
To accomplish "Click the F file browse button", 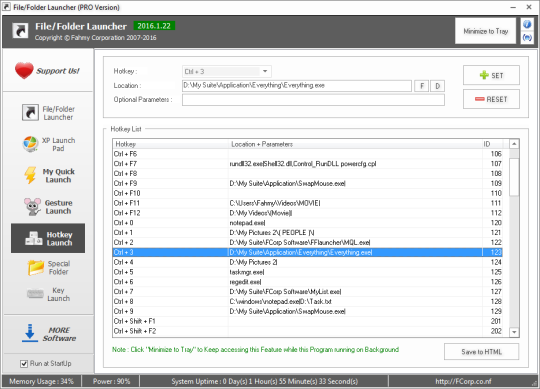I will 422,86.
